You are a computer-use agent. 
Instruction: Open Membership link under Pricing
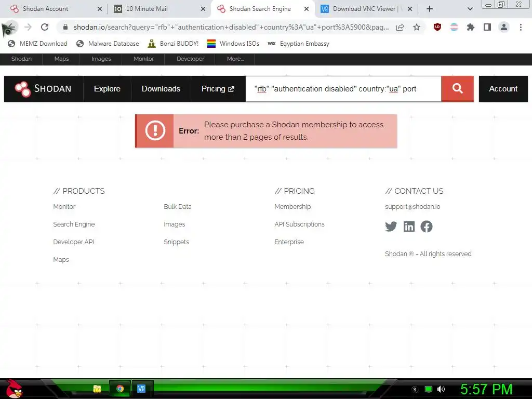292,207
